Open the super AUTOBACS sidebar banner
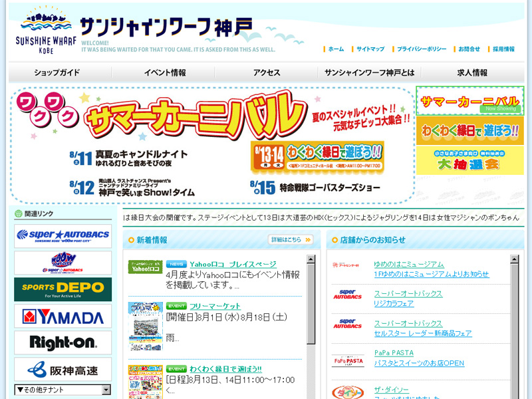The width and height of the screenshot is (532, 399). [x=63, y=236]
